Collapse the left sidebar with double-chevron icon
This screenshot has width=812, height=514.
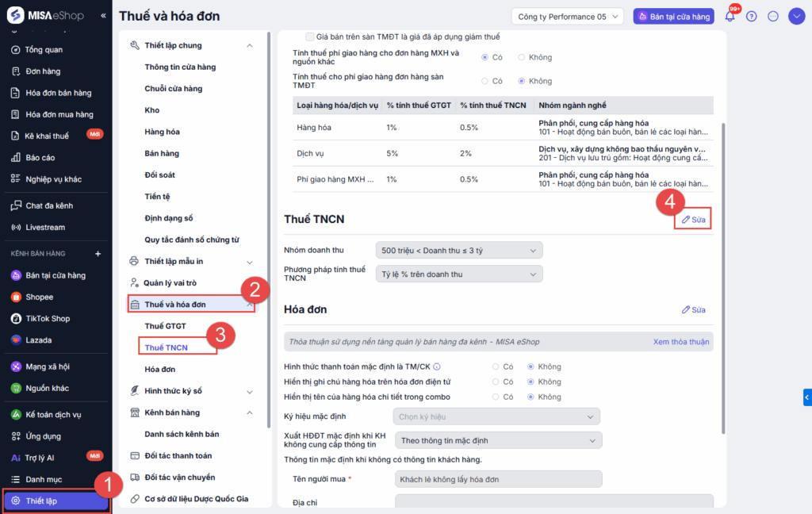pyautogui.click(x=103, y=16)
